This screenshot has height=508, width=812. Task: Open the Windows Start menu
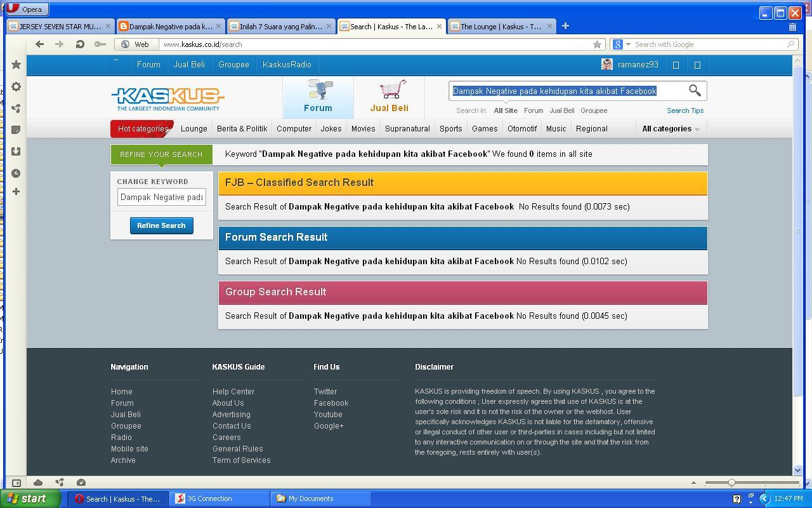pos(30,498)
